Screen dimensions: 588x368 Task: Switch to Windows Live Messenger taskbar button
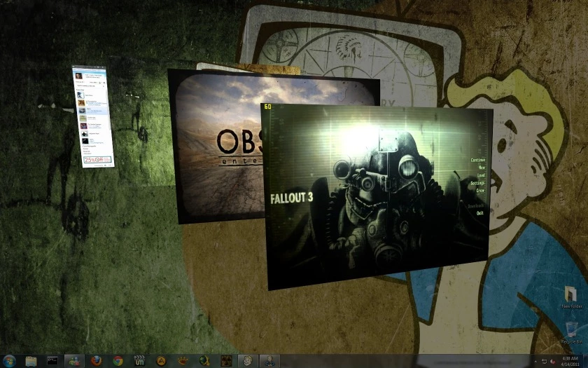pyautogui.click(x=74, y=361)
